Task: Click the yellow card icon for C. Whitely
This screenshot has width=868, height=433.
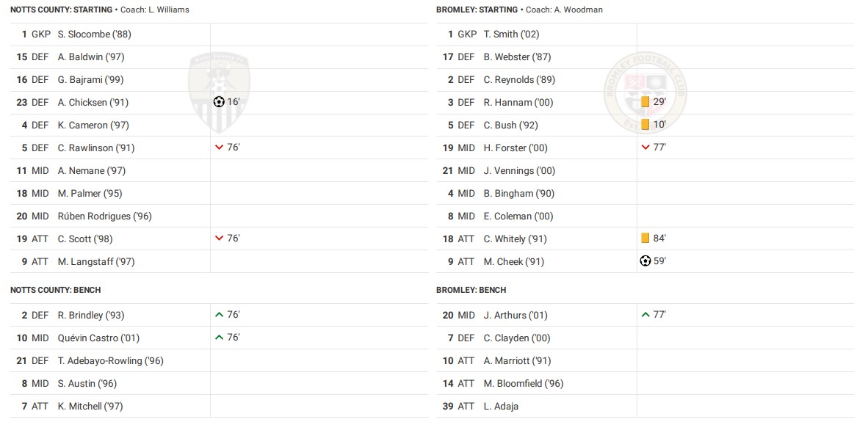Action: click(x=645, y=238)
